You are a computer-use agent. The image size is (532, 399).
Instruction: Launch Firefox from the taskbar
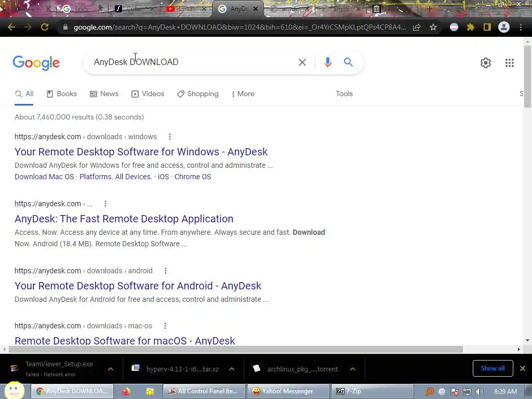tap(126, 391)
